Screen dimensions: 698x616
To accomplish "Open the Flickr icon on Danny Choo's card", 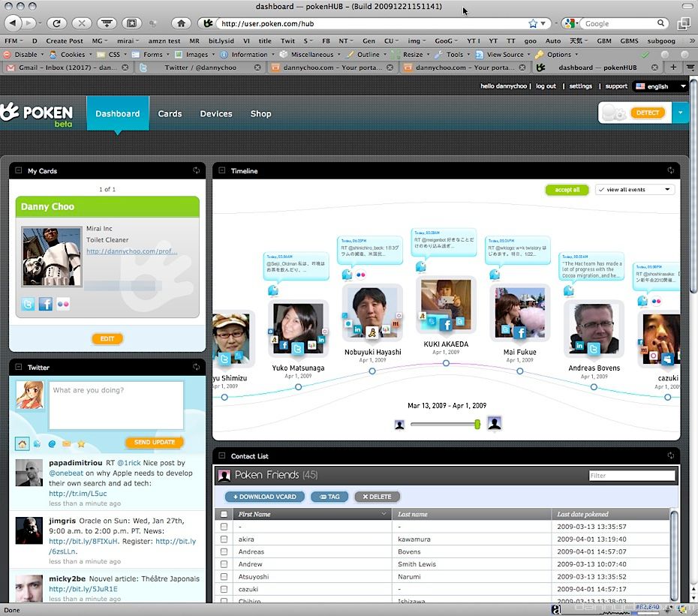I will point(63,304).
